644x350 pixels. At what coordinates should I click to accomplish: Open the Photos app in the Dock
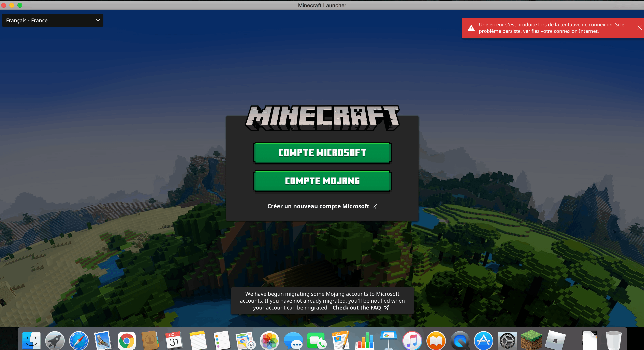(x=269, y=340)
